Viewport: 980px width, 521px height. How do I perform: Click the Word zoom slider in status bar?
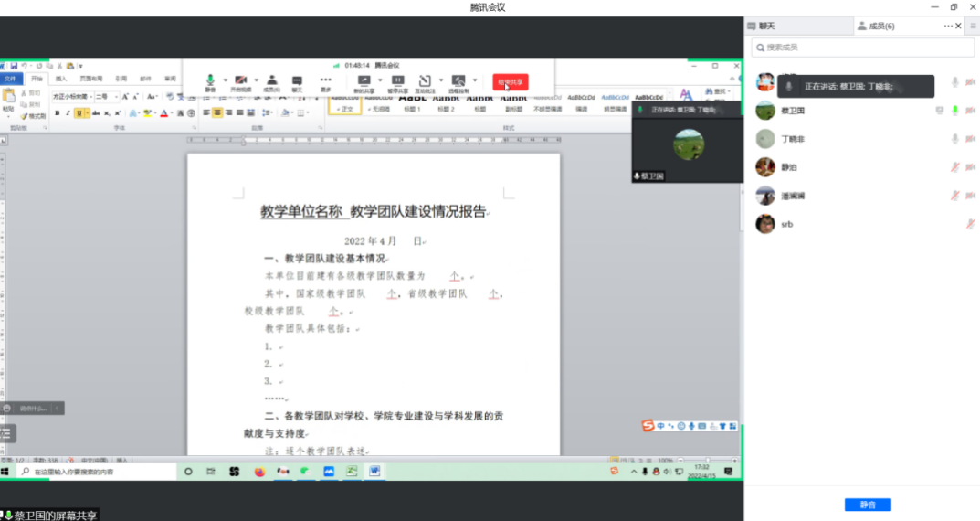point(707,460)
